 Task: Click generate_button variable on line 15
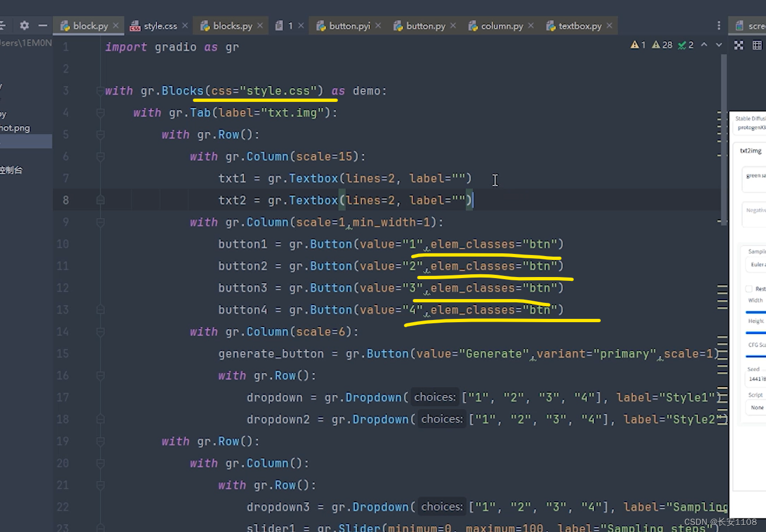pyautogui.click(x=271, y=354)
